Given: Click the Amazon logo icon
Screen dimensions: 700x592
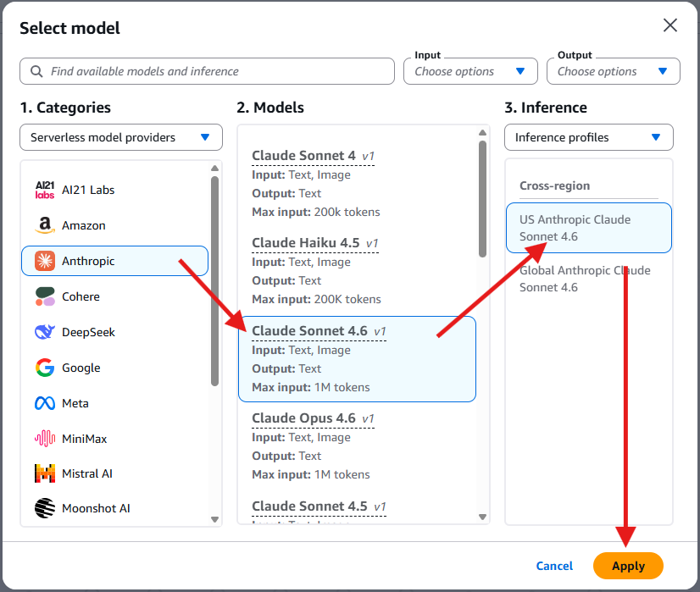Looking at the screenshot, I should click(x=45, y=225).
